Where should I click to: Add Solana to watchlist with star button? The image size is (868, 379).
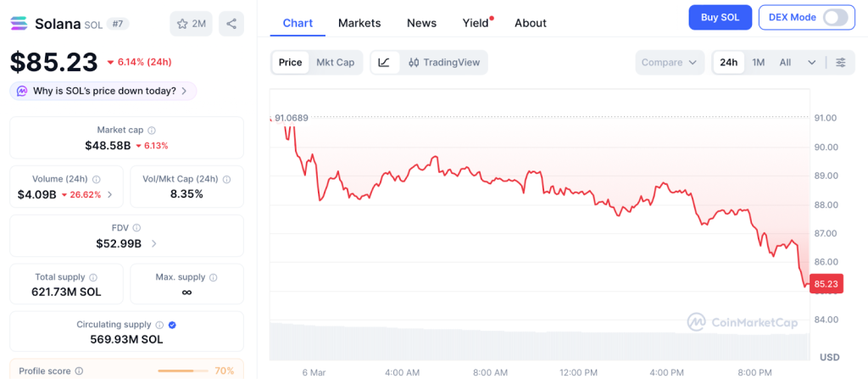pyautogui.click(x=191, y=24)
